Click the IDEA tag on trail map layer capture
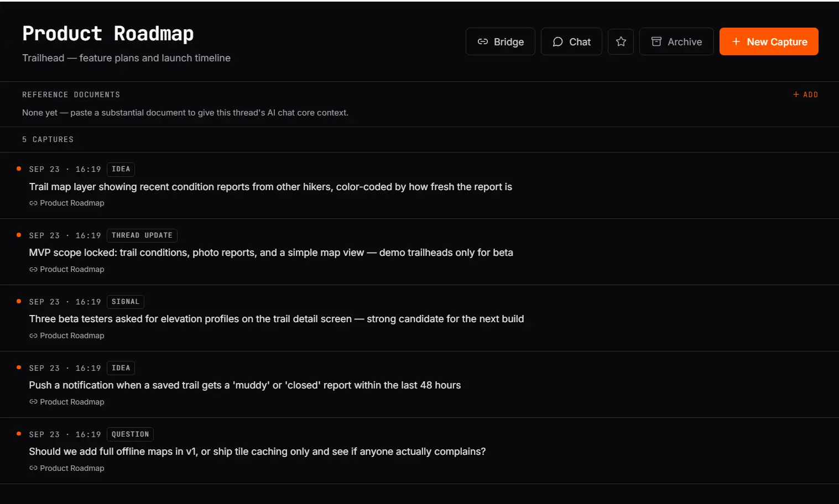The height and width of the screenshot is (504, 839). click(121, 169)
